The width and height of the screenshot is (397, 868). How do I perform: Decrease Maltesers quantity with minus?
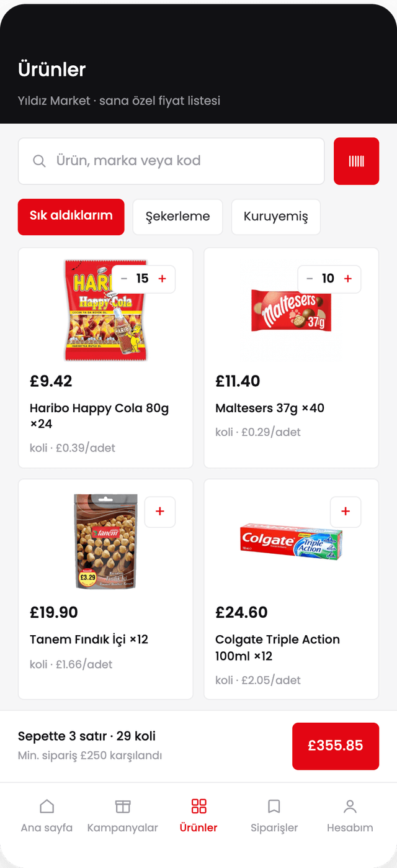point(310,279)
